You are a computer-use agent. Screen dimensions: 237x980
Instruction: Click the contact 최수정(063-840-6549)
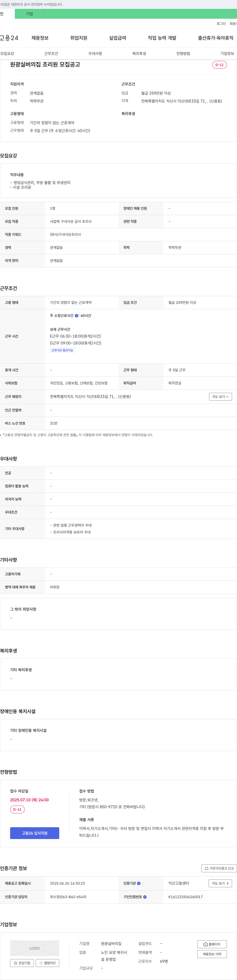pos(68,897)
